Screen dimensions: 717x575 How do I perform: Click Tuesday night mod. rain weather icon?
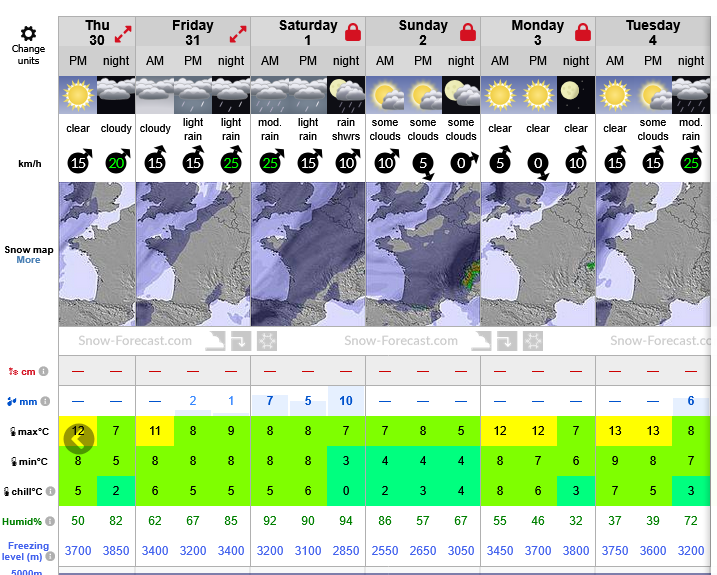691,95
